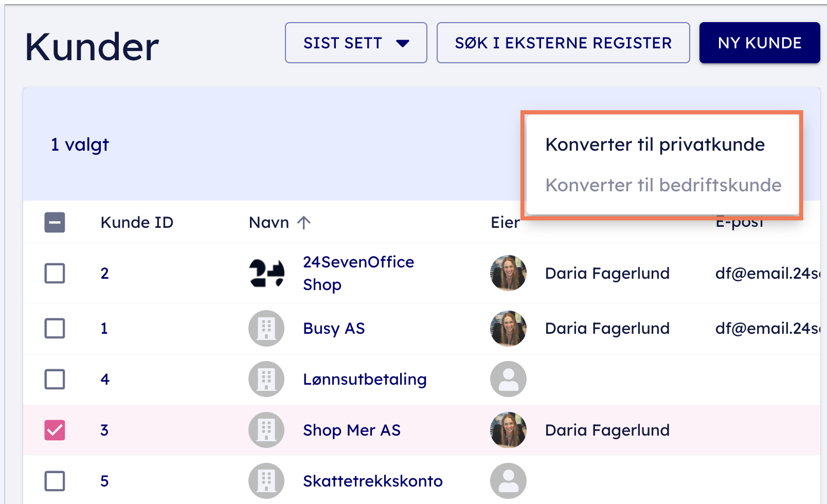Uncheck the checkbox for customer 3
Viewport: 827px width, 504px height.
click(55, 430)
